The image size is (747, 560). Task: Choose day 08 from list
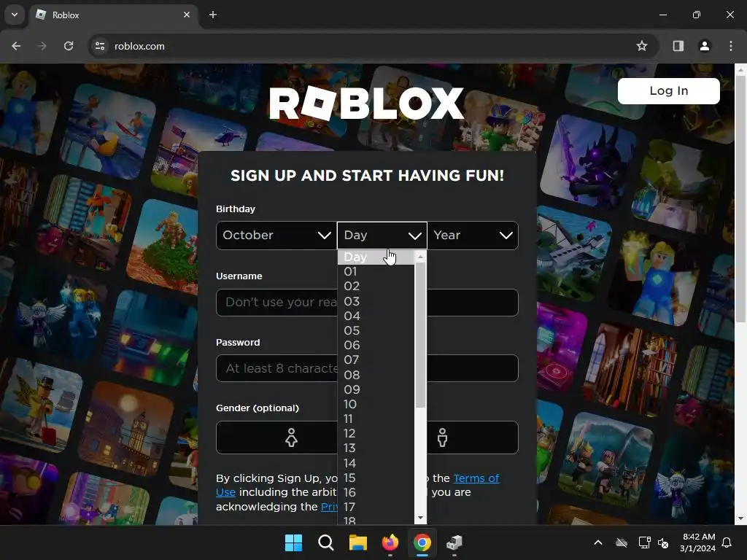376,375
